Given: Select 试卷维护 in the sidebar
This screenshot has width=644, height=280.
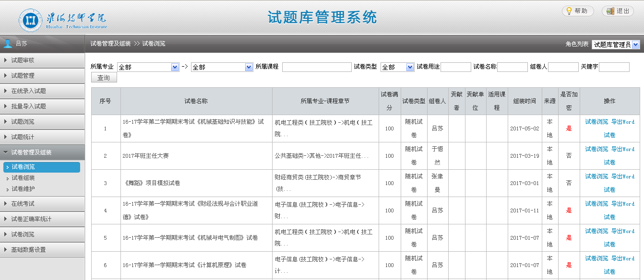Looking at the screenshot, I should pos(23,189).
